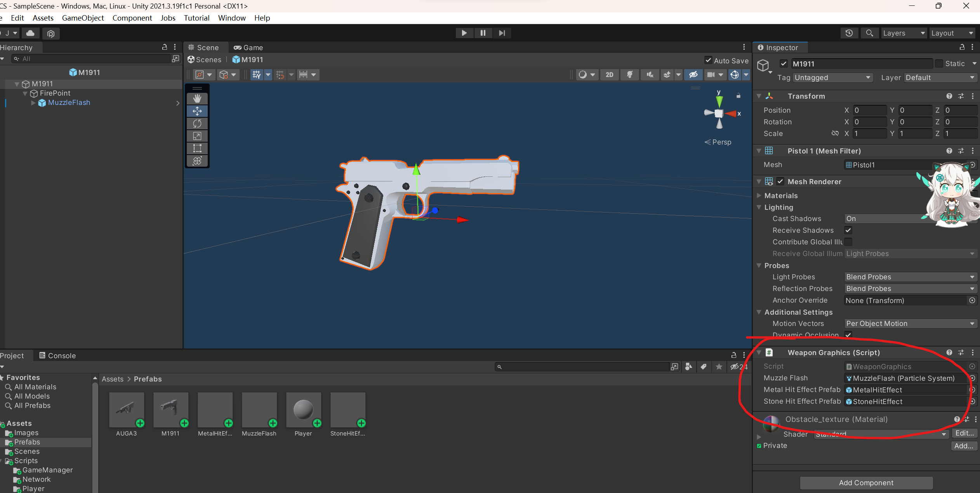Select the Scripts folder in Assets
The height and width of the screenshot is (493, 980).
[x=26, y=461]
